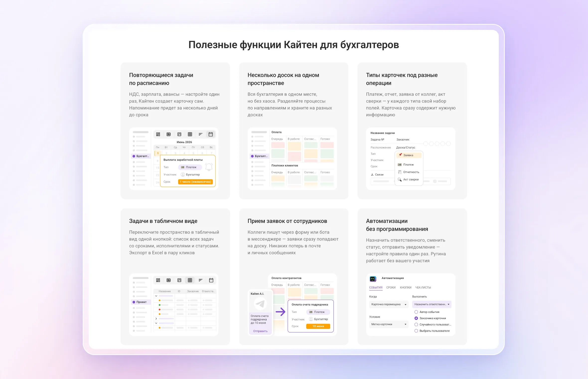Choose the Случайного пользоват... radio option
This screenshot has width=588, height=379.
click(416, 324)
